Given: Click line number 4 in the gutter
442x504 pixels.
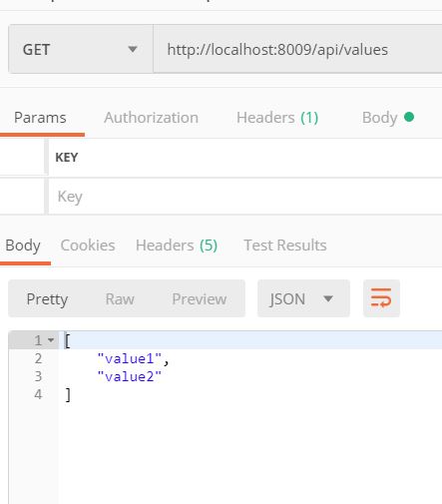Looking at the screenshot, I should coord(38,394).
